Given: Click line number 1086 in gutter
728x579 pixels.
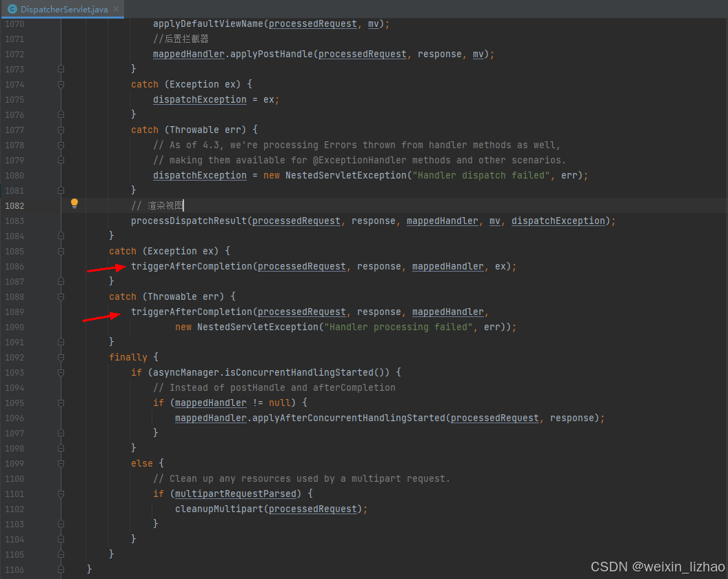Looking at the screenshot, I should pyautogui.click(x=14, y=267).
